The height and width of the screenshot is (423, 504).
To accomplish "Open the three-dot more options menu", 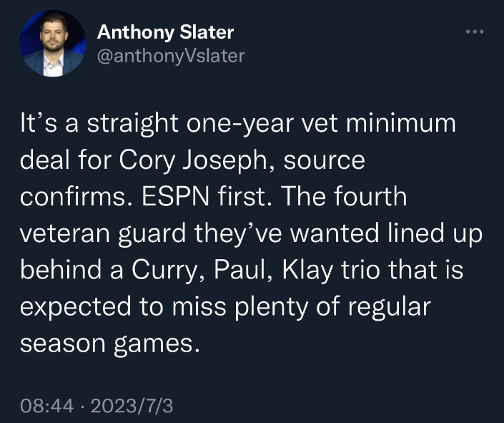I will click(x=475, y=31).
